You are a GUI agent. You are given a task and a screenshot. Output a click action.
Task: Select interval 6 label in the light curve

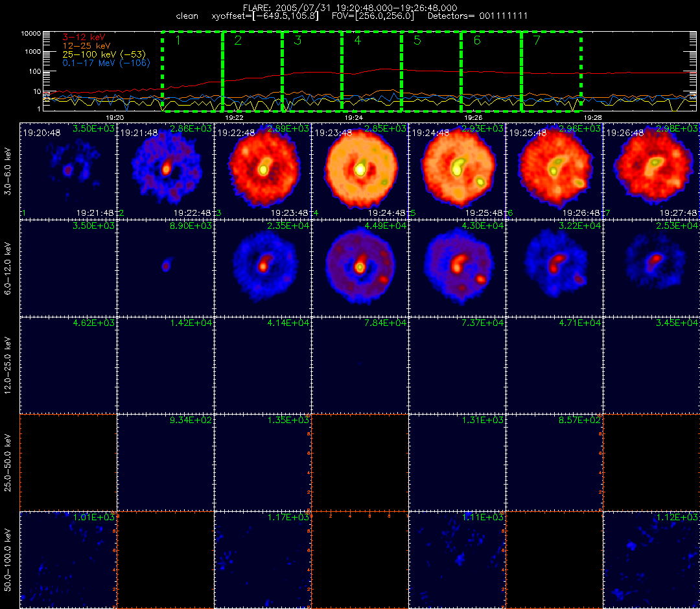coord(477,41)
